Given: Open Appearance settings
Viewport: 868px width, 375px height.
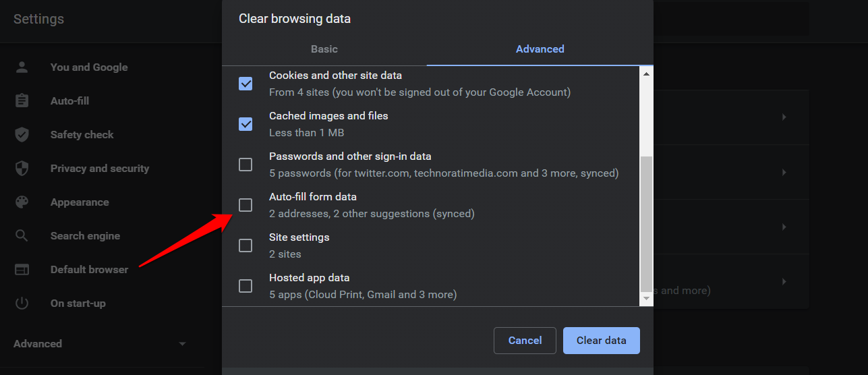Looking at the screenshot, I should tap(80, 202).
